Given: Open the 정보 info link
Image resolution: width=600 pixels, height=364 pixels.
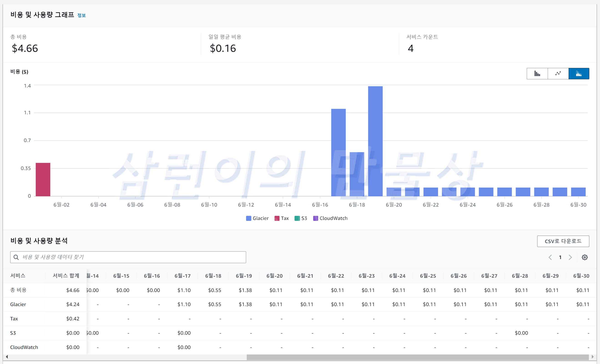Looking at the screenshot, I should point(81,15).
